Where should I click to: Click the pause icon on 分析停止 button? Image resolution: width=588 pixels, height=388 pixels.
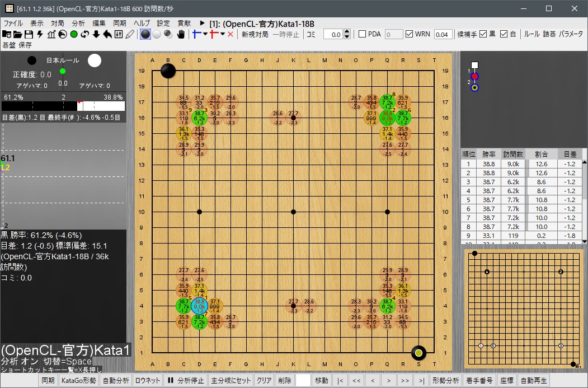pyautogui.click(x=171, y=380)
